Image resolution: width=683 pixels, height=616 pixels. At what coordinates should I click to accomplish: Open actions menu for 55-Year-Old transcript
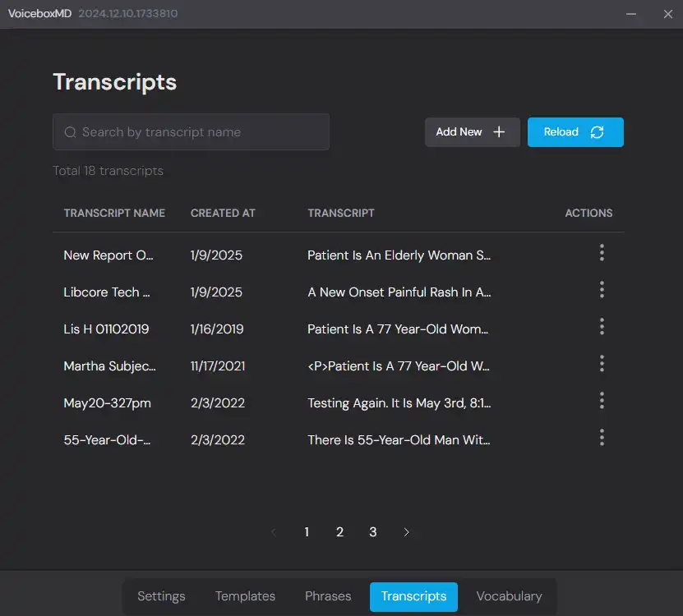602,438
